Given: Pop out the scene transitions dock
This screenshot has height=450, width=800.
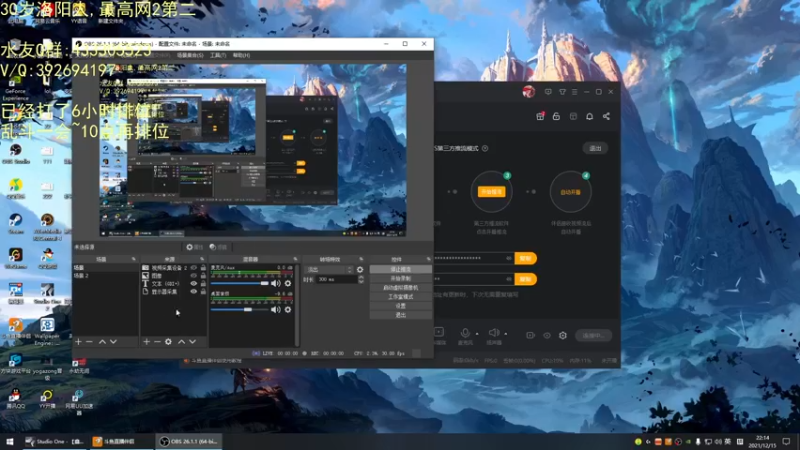Looking at the screenshot, I should 361,259.
